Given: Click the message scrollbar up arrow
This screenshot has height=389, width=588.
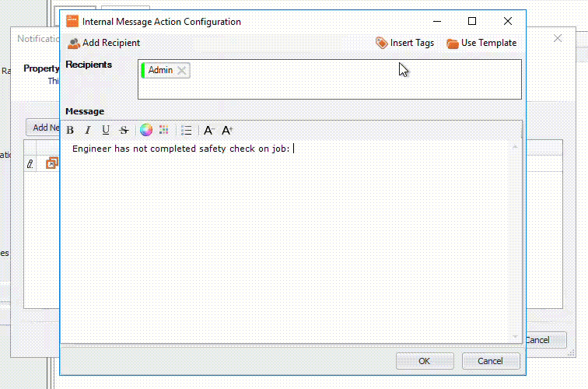Looking at the screenshot, I should (515, 147).
